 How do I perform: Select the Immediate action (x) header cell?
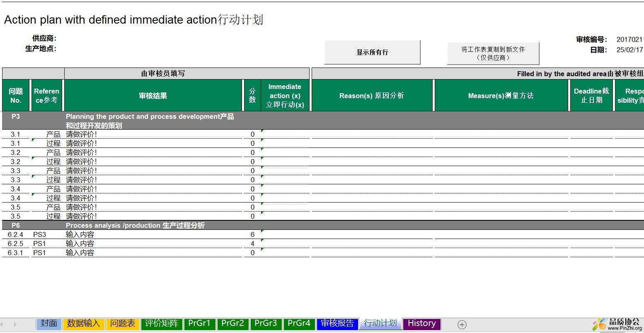coord(285,96)
